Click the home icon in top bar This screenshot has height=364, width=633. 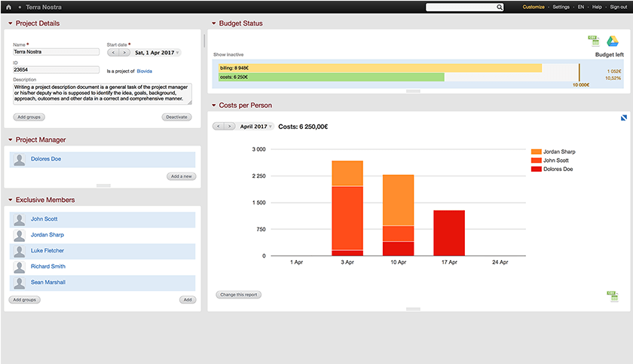coord(9,7)
